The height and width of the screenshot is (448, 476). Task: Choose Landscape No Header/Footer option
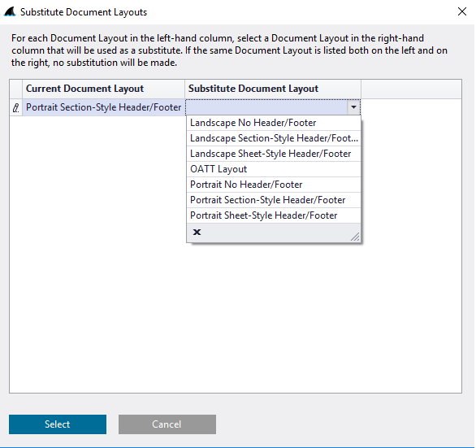click(274, 123)
